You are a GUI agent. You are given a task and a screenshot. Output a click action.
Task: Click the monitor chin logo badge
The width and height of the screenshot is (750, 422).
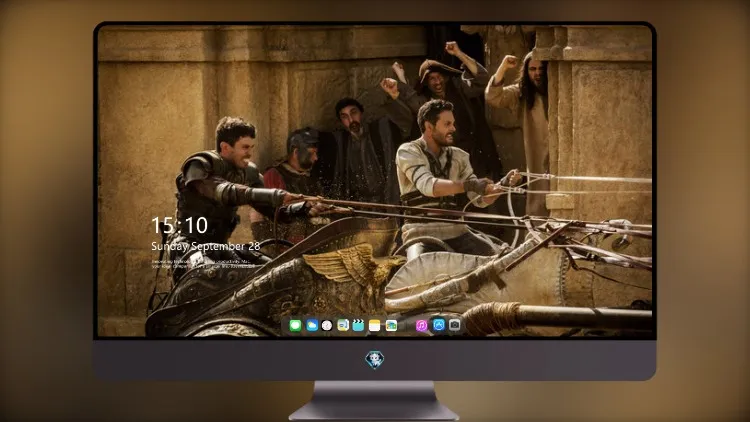point(375,360)
